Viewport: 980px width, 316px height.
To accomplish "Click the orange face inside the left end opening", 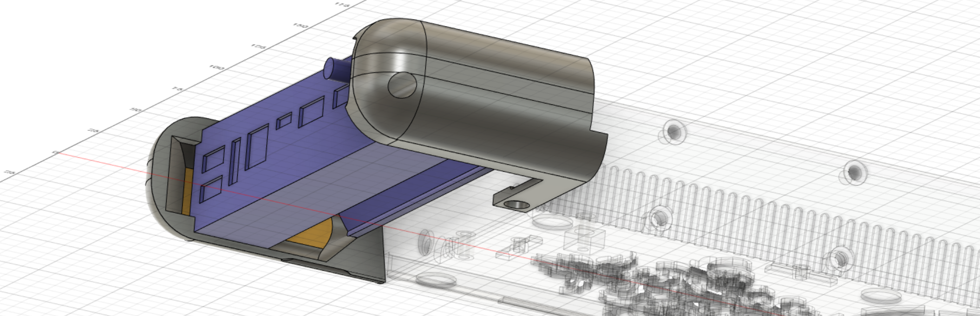I will coord(187,191).
